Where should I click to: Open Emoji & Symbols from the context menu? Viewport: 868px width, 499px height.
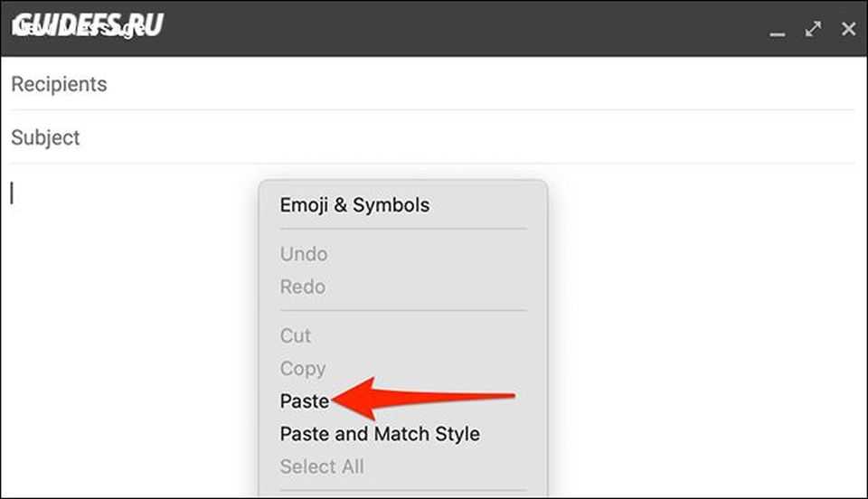pyautogui.click(x=354, y=205)
